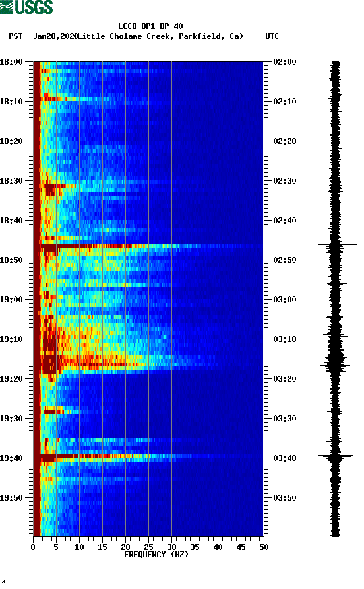364x589 pixels.
Task: Click the seismogram burst near 03:17 UTC
Action: 335,365
